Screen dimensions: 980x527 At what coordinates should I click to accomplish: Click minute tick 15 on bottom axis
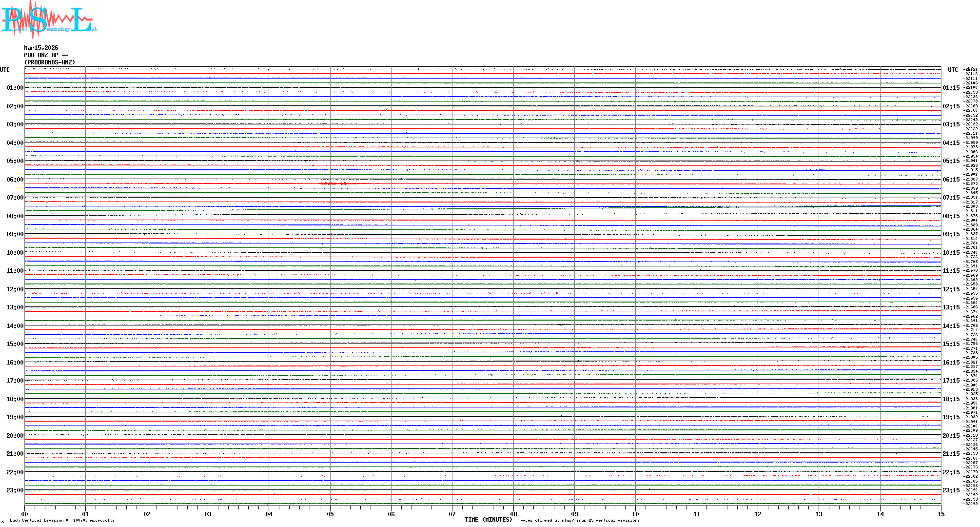[941, 514]
